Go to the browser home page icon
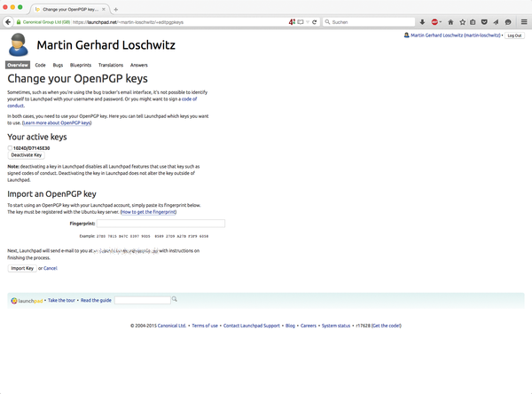 (450, 22)
